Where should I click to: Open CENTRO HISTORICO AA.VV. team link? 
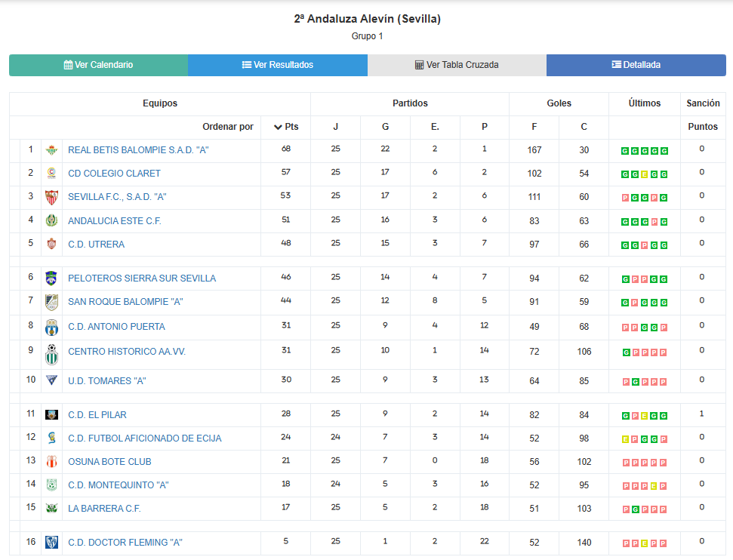point(127,351)
